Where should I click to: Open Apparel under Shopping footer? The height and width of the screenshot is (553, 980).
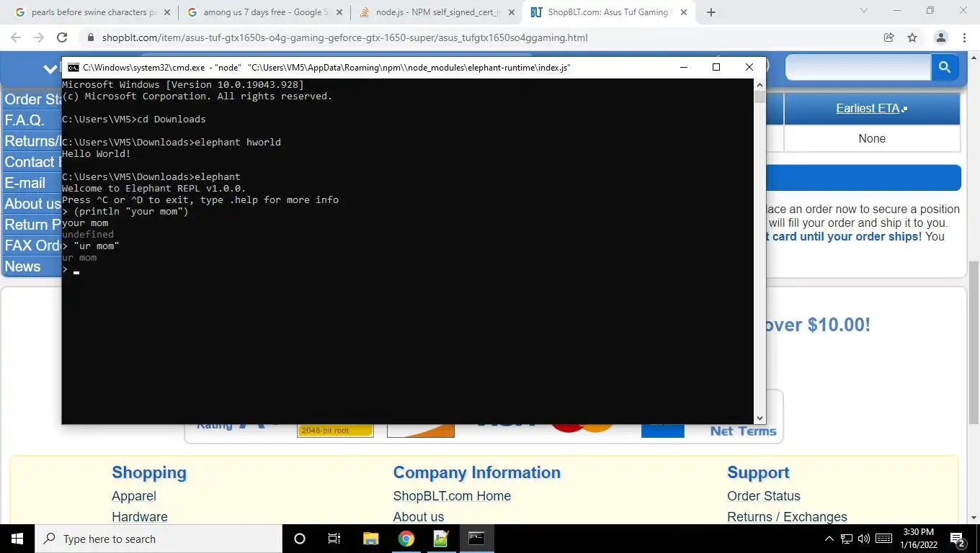(x=134, y=496)
